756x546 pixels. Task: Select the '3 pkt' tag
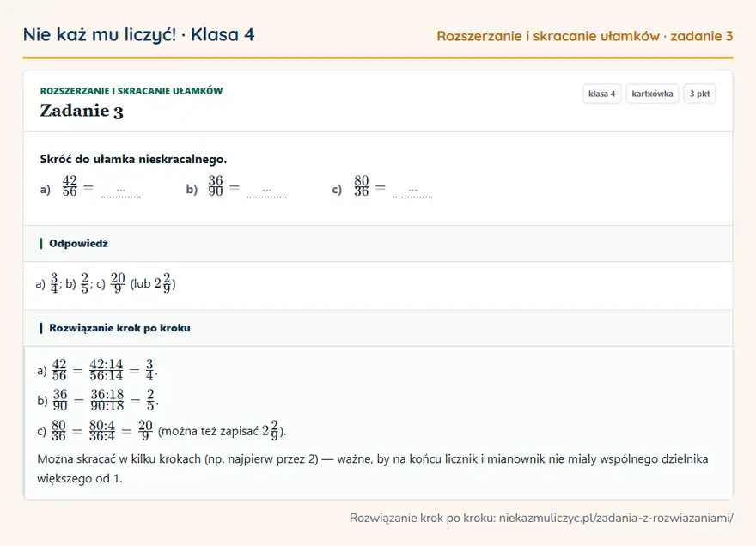click(x=699, y=94)
